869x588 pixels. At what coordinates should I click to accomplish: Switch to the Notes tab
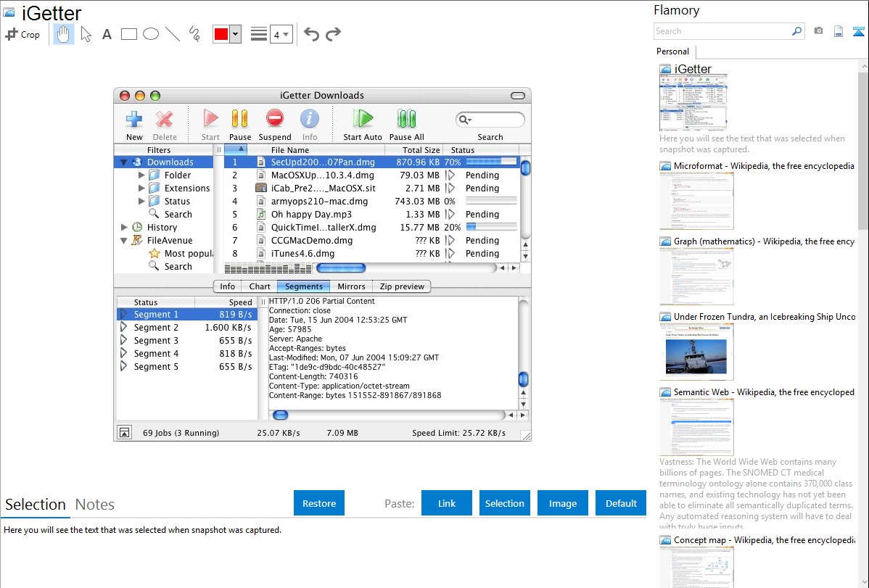95,505
